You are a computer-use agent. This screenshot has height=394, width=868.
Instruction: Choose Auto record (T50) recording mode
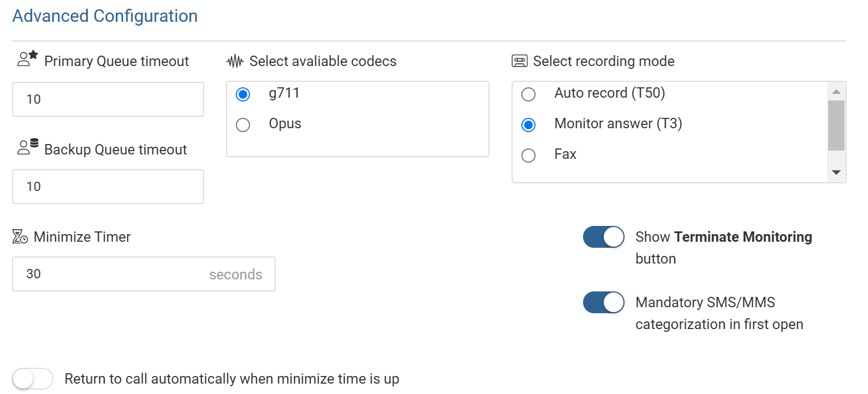click(x=528, y=94)
